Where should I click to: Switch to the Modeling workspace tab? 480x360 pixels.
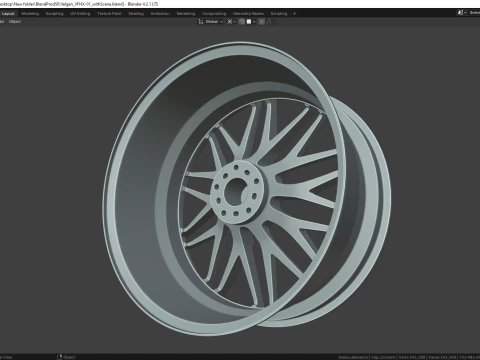pos(30,14)
